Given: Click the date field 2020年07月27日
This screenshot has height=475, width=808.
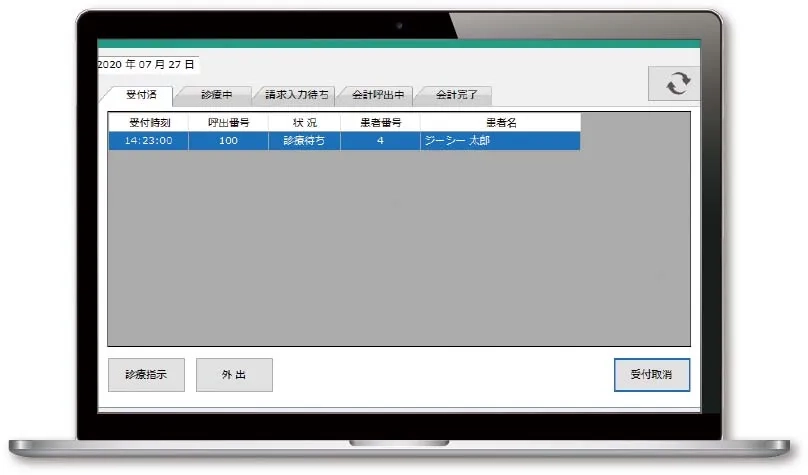Looking at the screenshot, I should [x=148, y=63].
